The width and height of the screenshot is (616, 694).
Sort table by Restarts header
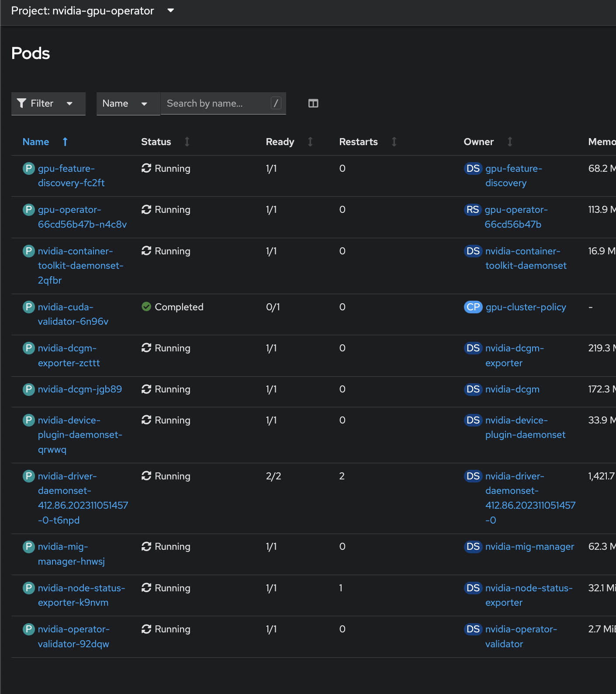pos(358,142)
